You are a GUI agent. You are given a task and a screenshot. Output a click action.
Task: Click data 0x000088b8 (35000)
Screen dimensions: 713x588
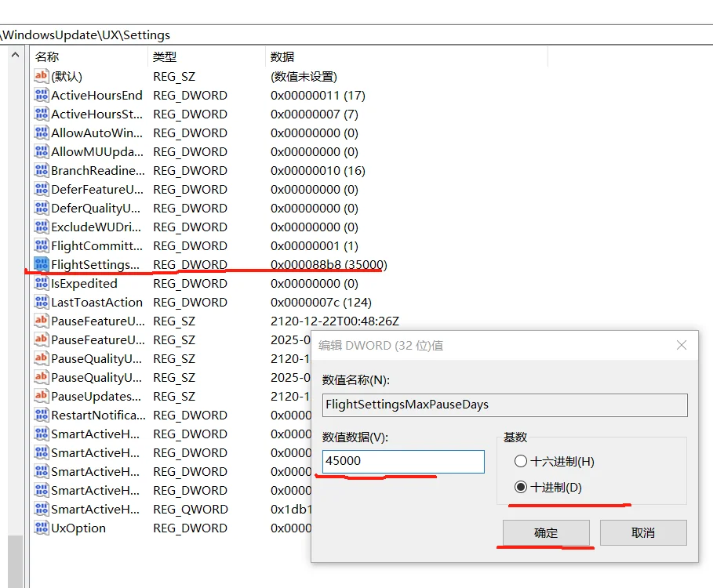click(329, 264)
